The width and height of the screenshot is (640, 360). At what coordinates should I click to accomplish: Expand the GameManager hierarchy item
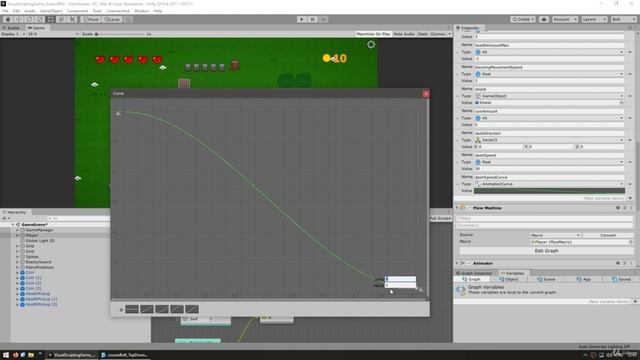click(18, 230)
